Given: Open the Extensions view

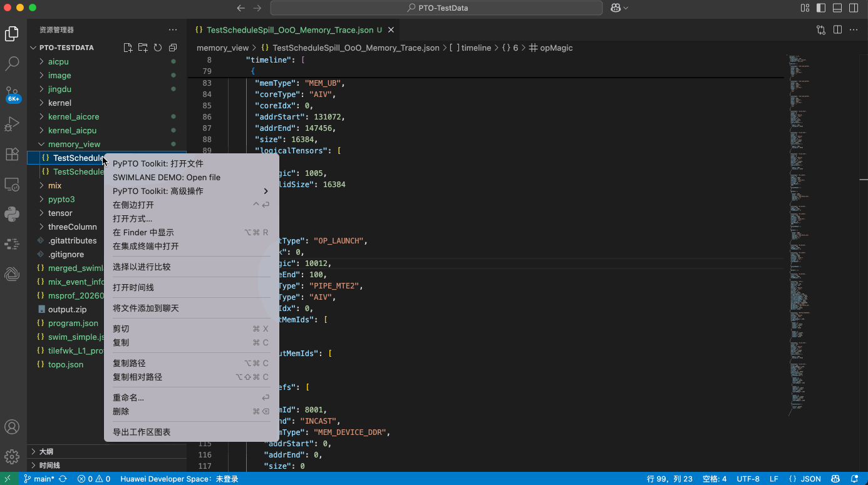Looking at the screenshot, I should coord(12,154).
